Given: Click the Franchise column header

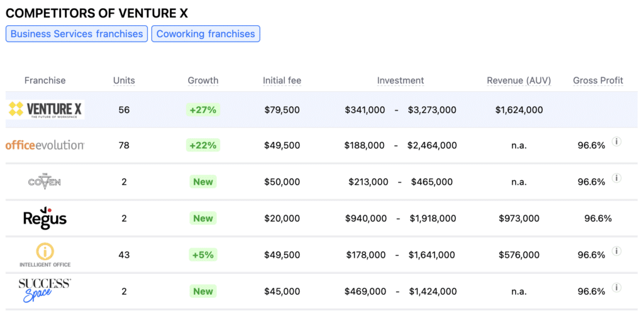Looking at the screenshot, I should click(45, 80).
